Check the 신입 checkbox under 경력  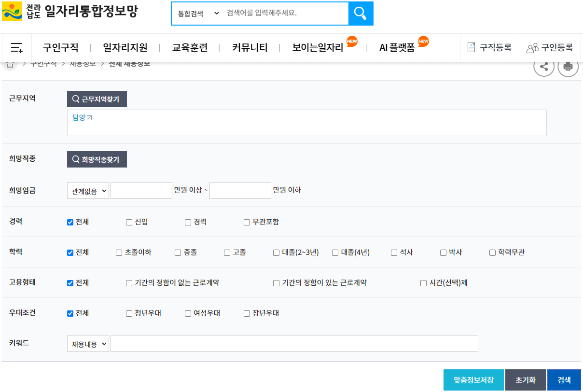click(128, 222)
